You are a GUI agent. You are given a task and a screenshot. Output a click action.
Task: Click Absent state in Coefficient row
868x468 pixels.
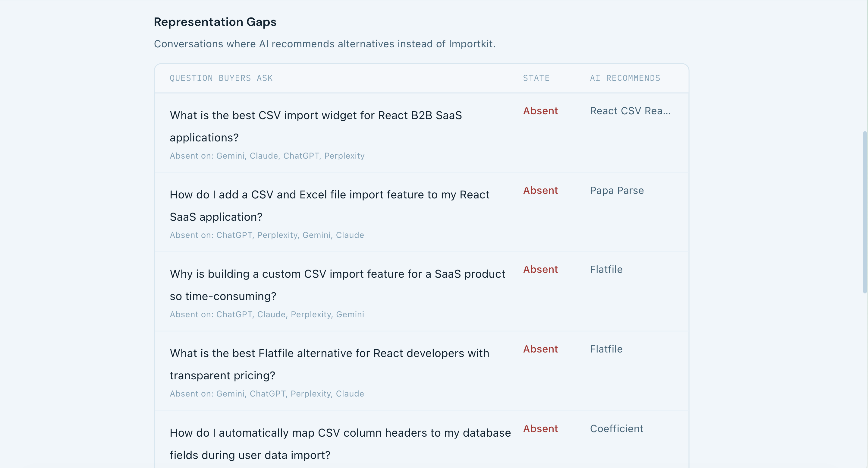(x=540, y=428)
